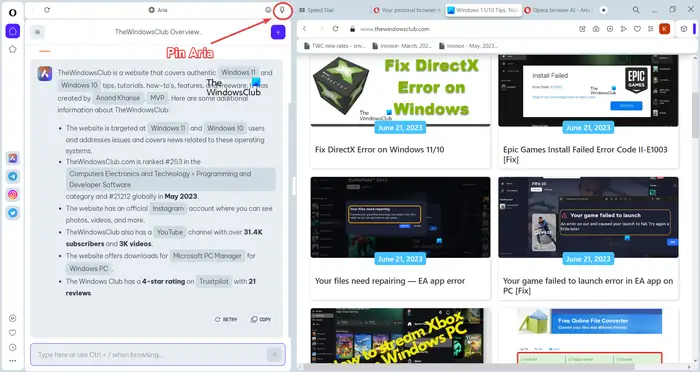700x372 pixels.
Task: Open 'Epic Games Install Failed Error Code' title
Action: tap(585, 155)
